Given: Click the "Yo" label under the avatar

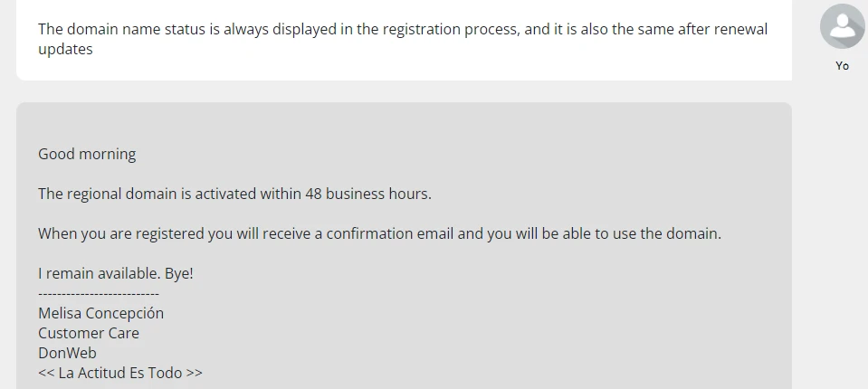Looking at the screenshot, I should point(843,66).
